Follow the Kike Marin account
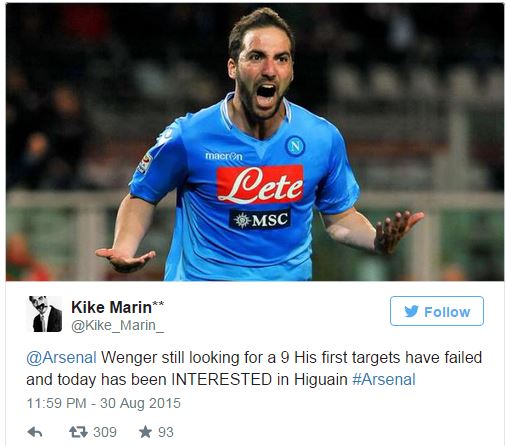 click(x=437, y=311)
